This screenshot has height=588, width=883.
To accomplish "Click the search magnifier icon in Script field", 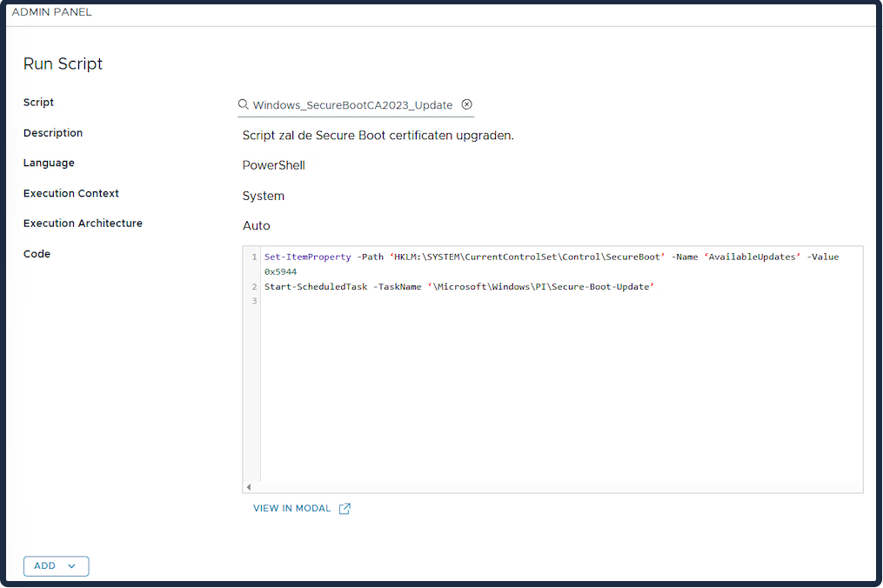I will pyautogui.click(x=244, y=104).
